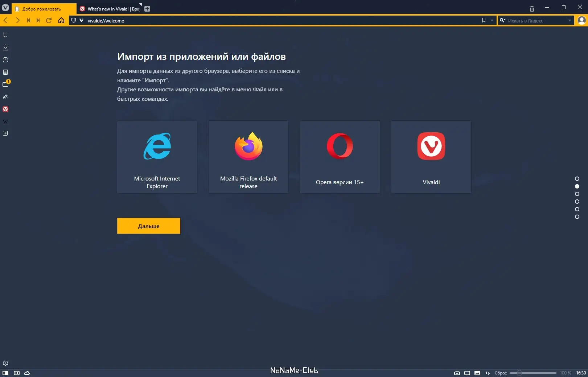
Task: Open Settings with the gear icon
Action: [5, 363]
